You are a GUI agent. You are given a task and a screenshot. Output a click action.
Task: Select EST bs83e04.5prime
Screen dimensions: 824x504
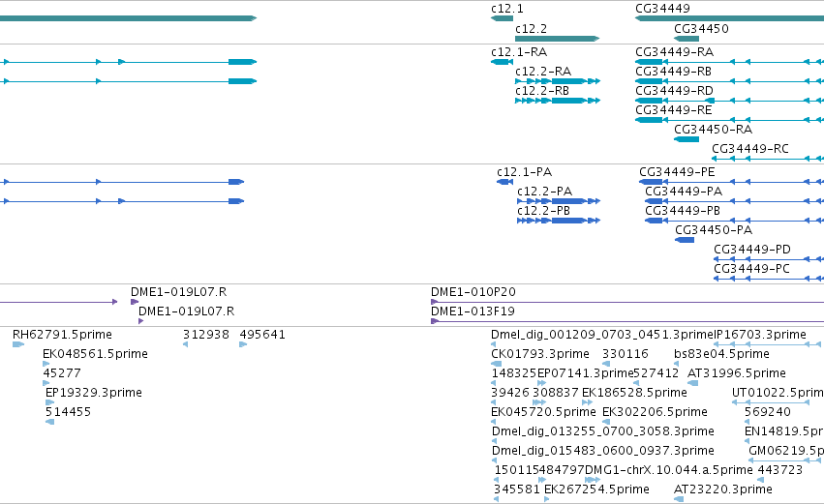pyautogui.click(x=676, y=364)
